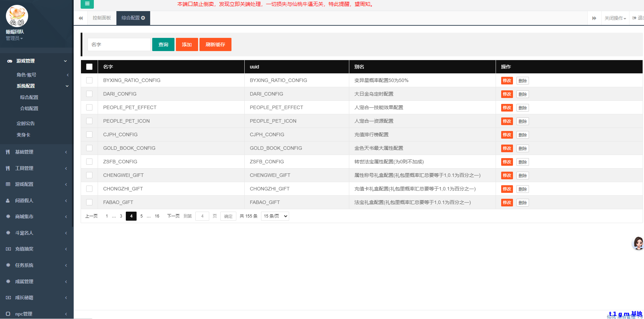
Task: Click the orange 刷新缓存 button
Action: point(215,44)
